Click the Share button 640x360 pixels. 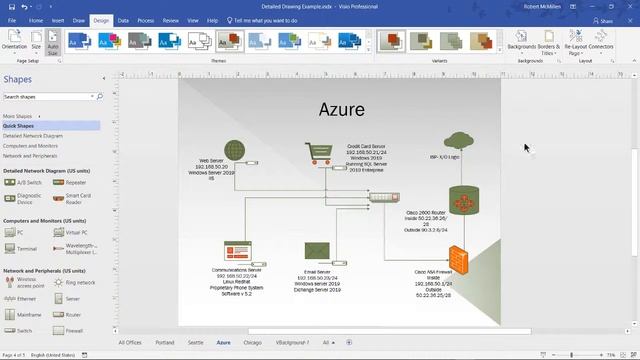pyautogui.click(x=603, y=21)
